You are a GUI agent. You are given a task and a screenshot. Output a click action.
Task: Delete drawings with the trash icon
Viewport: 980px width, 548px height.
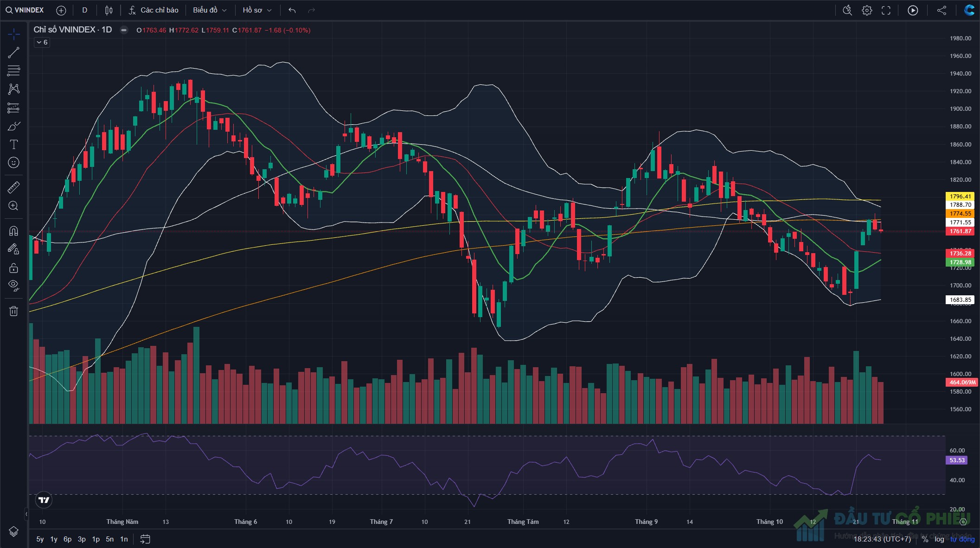point(13,311)
